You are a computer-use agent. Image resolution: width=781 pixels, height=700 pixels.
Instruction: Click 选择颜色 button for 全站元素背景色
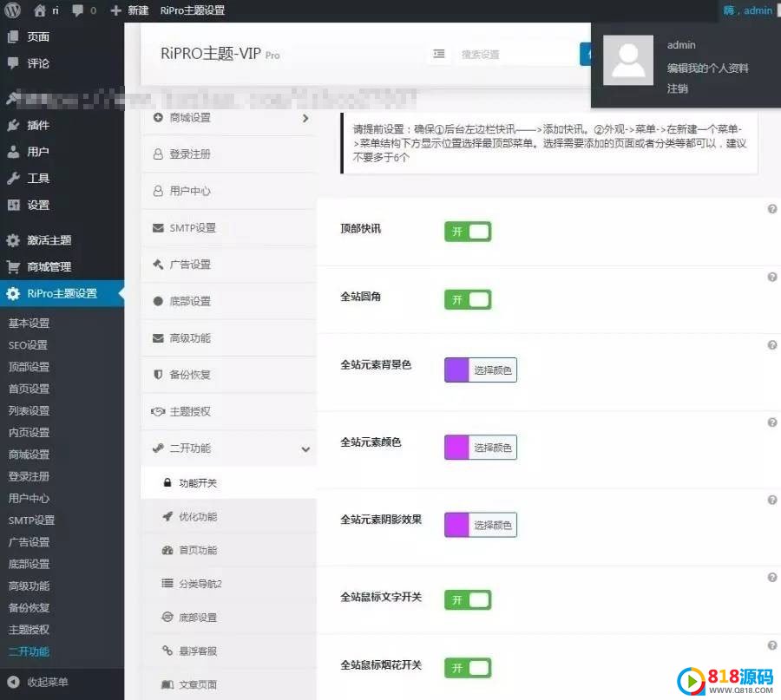click(493, 370)
